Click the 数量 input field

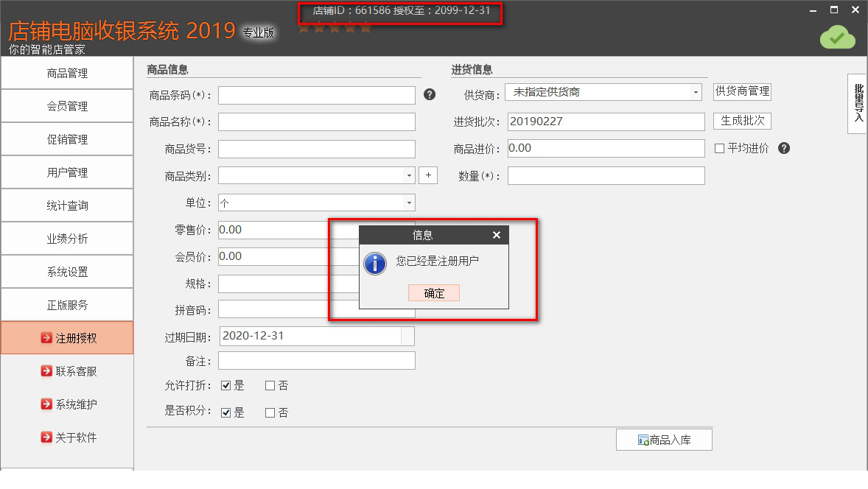tap(606, 176)
